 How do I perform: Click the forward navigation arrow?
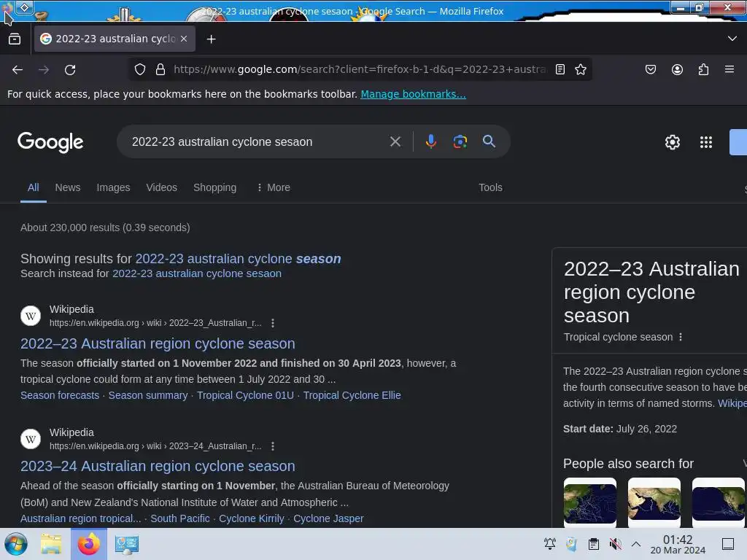(x=44, y=70)
